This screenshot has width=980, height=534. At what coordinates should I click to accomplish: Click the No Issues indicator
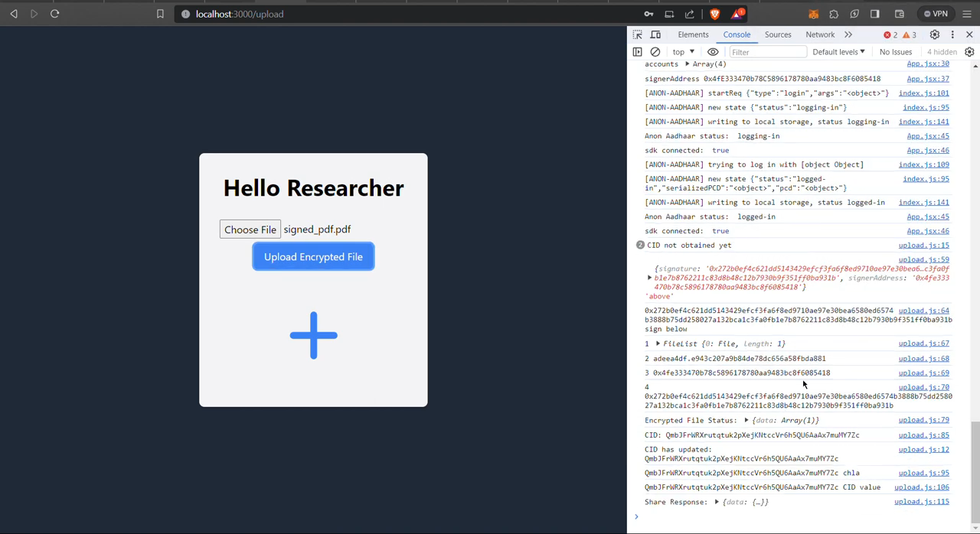[896, 52]
